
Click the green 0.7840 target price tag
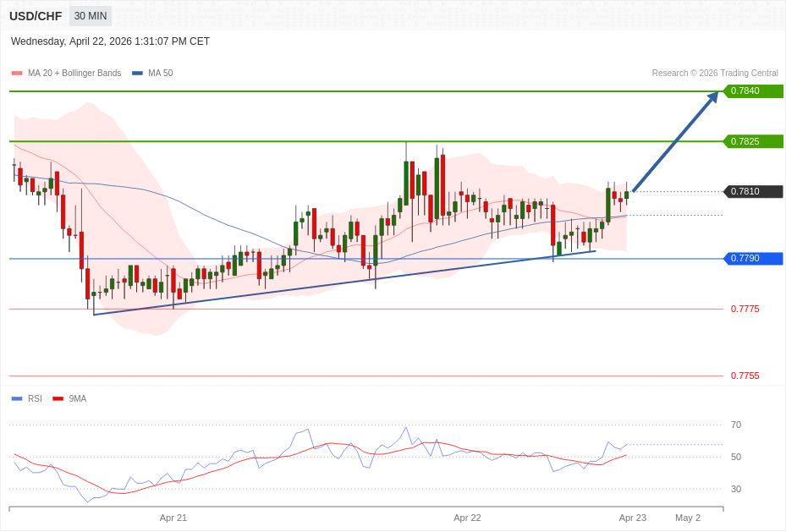(752, 91)
